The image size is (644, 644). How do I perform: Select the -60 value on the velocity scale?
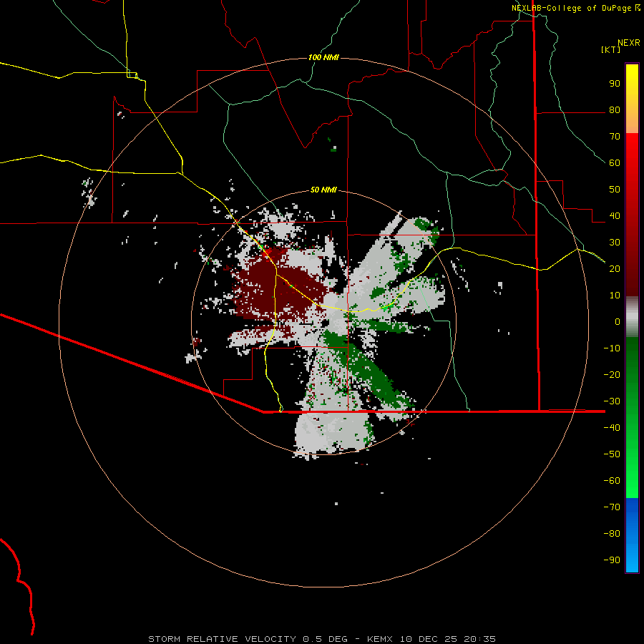pyautogui.click(x=612, y=481)
